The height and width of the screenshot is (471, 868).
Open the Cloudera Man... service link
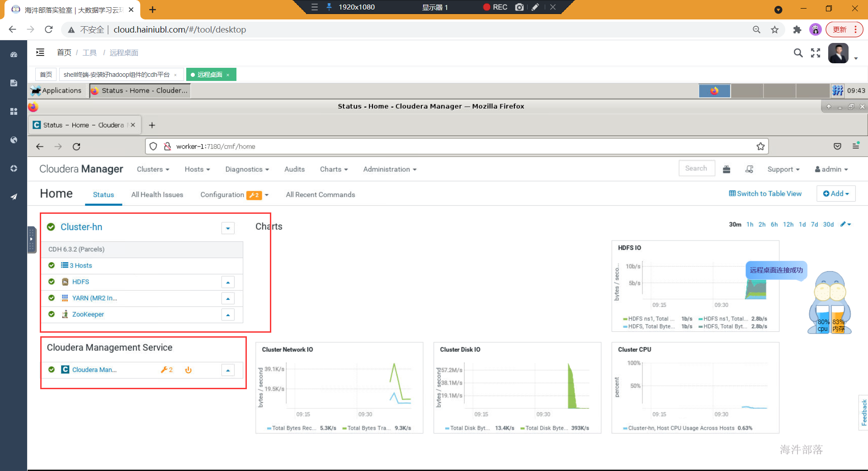point(94,370)
